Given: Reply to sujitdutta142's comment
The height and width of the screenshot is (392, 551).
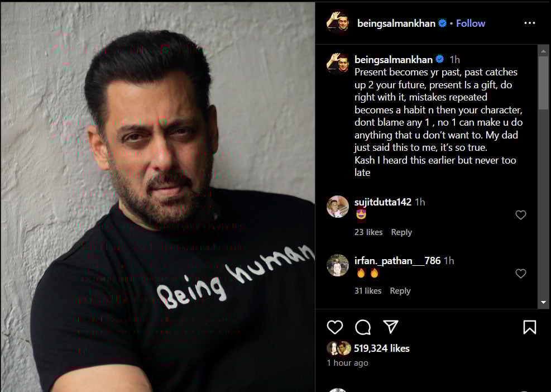Looking at the screenshot, I should tap(401, 232).
